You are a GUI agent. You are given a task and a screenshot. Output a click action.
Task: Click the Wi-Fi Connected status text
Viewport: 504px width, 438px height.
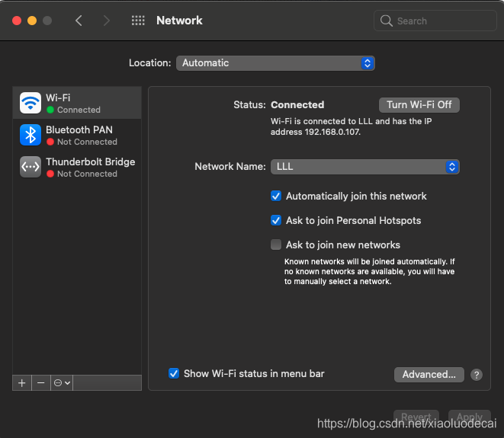coord(79,110)
